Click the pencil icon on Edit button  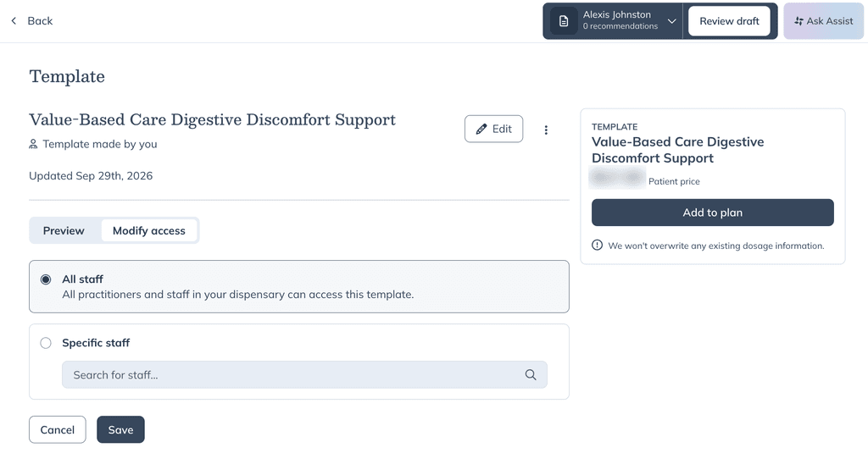point(481,129)
